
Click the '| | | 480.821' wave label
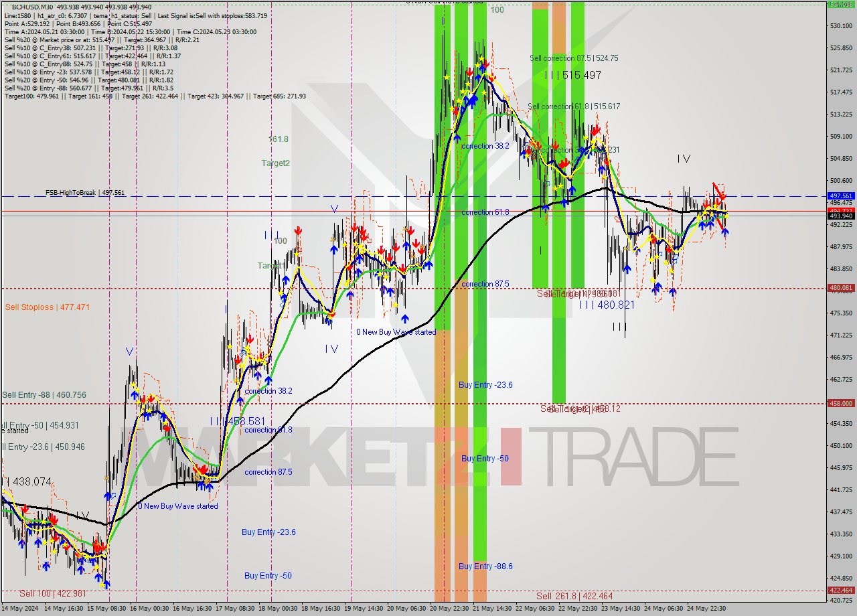click(607, 304)
